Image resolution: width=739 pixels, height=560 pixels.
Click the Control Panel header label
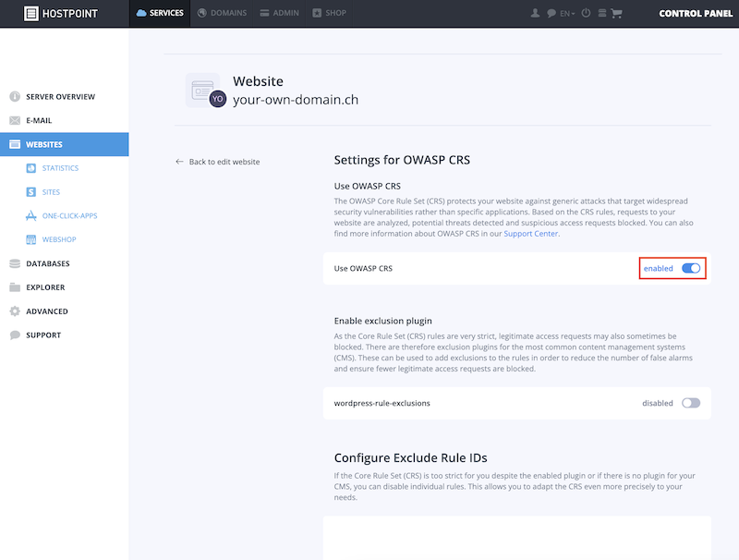click(x=696, y=13)
